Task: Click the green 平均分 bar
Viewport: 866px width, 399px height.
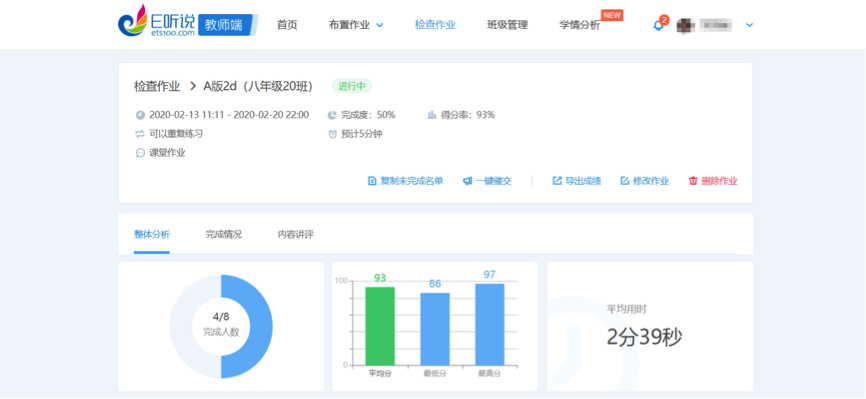Action: pyautogui.click(x=380, y=326)
